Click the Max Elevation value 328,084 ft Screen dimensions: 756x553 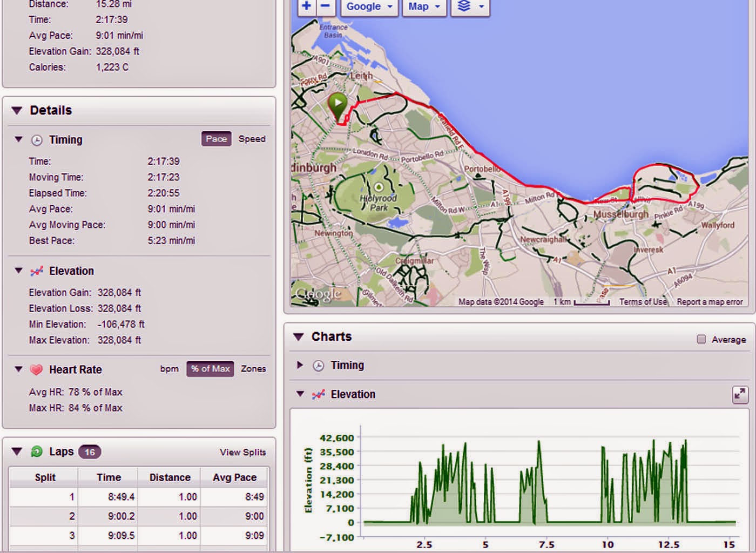pos(119,340)
